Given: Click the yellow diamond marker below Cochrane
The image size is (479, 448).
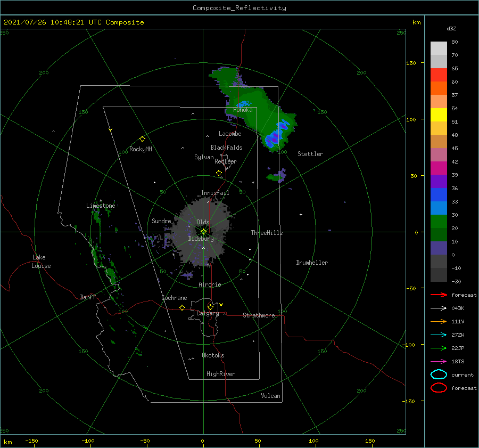Looking at the screenshot, I should pyautogui.click(x=183, y=307).
